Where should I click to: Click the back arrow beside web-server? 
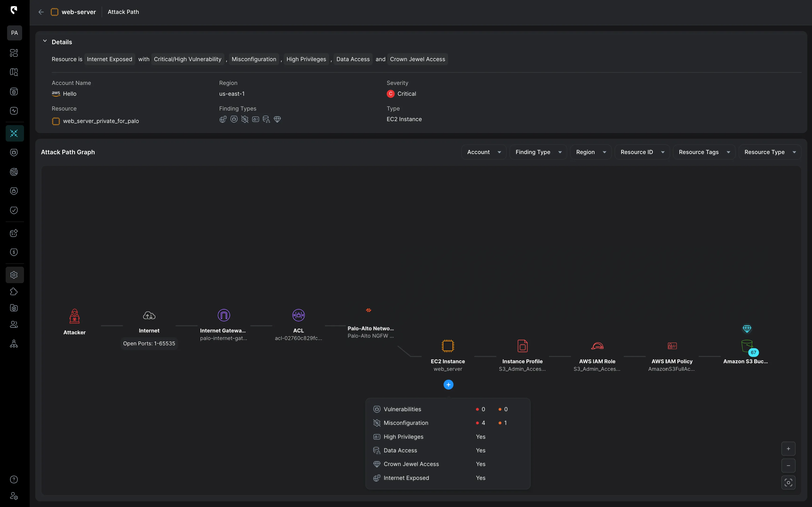tap(41, 12)
